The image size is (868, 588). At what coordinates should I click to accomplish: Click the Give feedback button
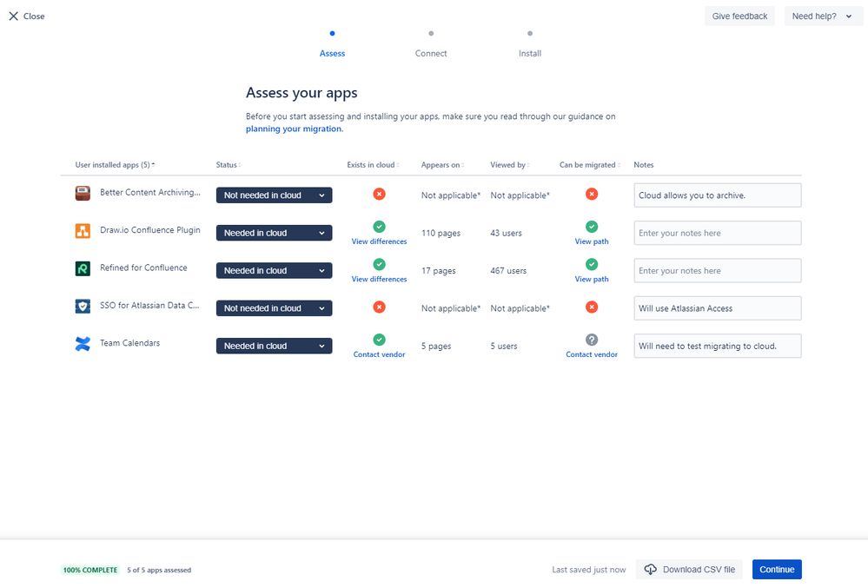click(739, 16)
